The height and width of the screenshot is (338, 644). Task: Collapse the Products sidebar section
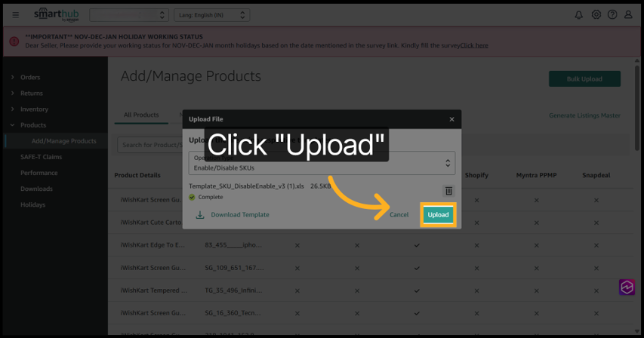(x=32, y=125)
